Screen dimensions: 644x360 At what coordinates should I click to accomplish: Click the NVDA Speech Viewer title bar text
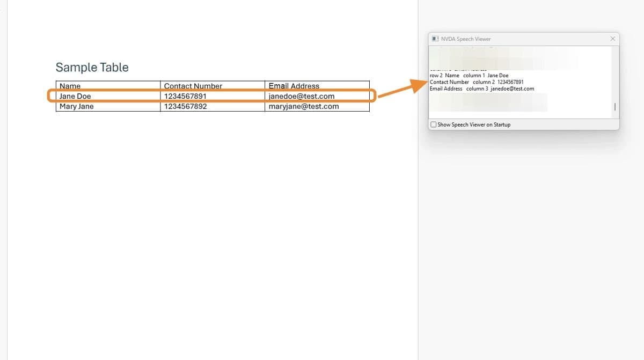466,39
